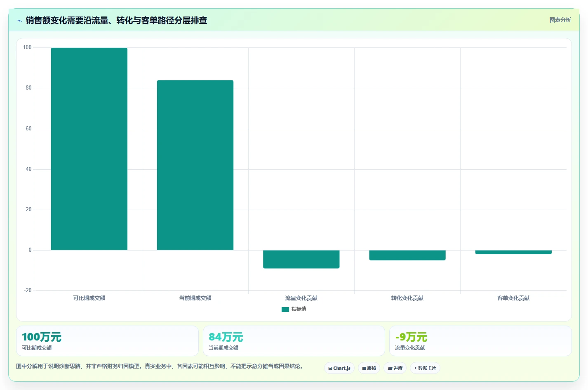Screen dimensions: 588x390
Task: Select the 可比期成交额 bar
Action: 89,149
